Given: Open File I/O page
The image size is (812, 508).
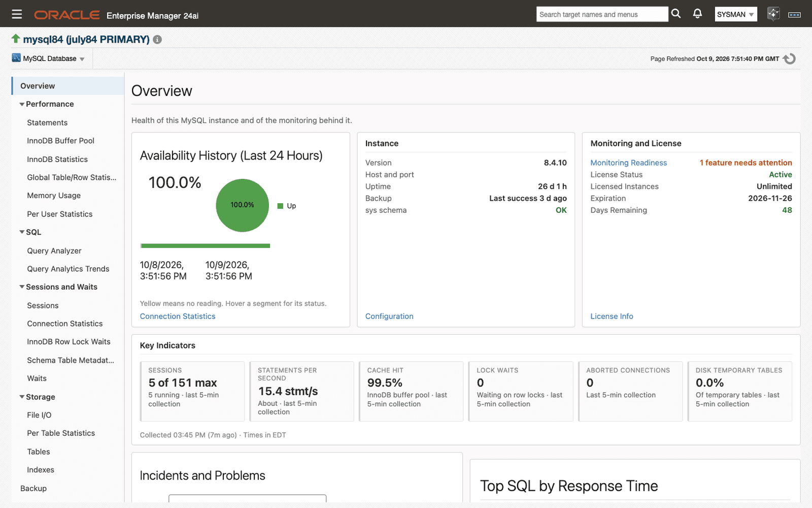Looking at the screenshot, I should [x=39, y=415].
